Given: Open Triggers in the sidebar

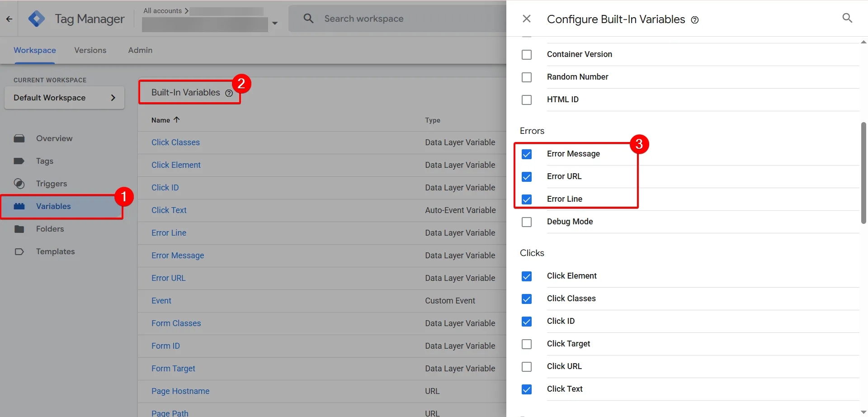Looking at the screenshot, I should [x=52, y=184].
